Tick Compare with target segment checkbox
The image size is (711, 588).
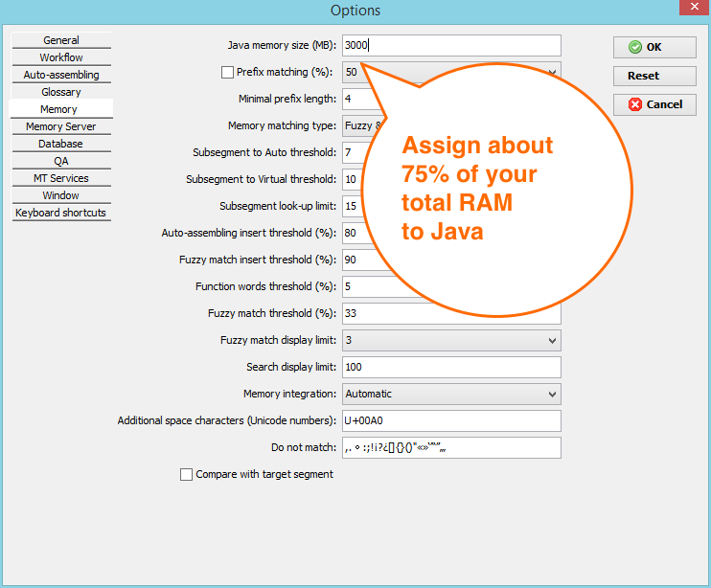(x=186, y=474)
